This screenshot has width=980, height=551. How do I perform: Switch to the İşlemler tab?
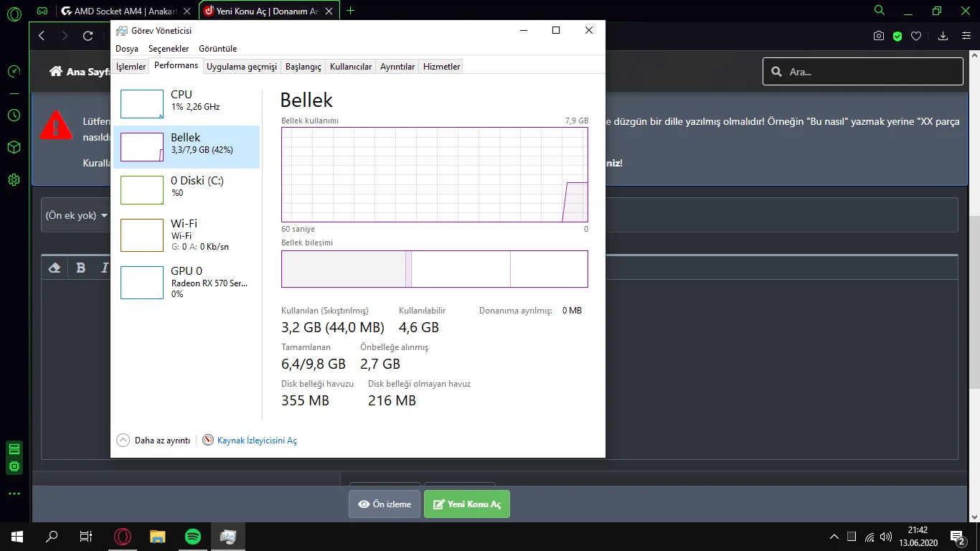(131, 67)
